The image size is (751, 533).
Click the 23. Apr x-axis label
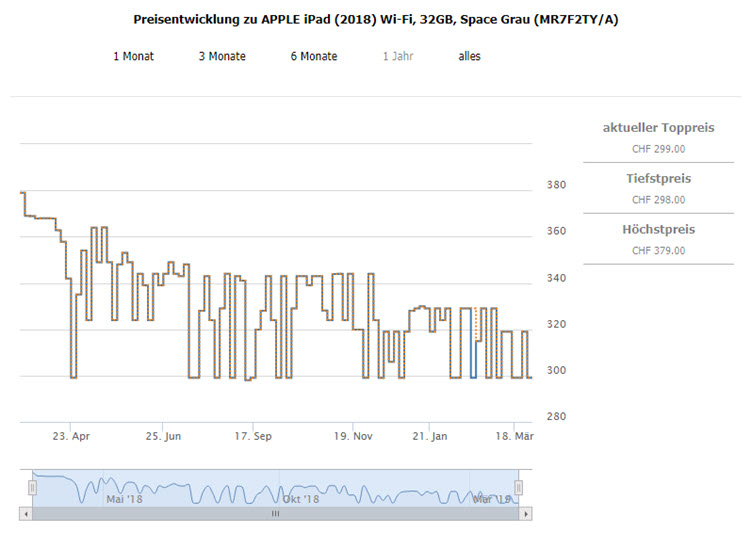(x=72, y=436)
